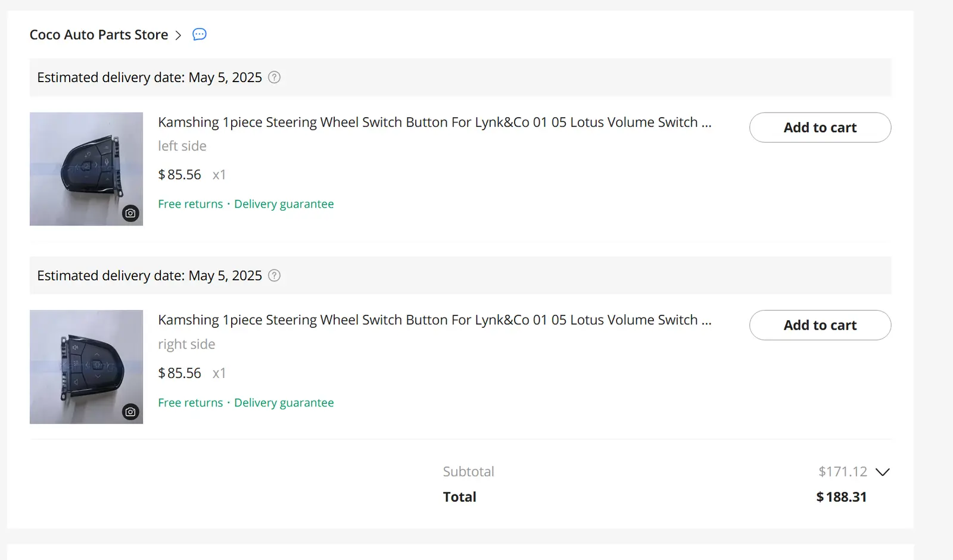Viewport: 953px width, 560px height.
Task: Click Delivery guarantee on left side item
Action: coord(284,204)
